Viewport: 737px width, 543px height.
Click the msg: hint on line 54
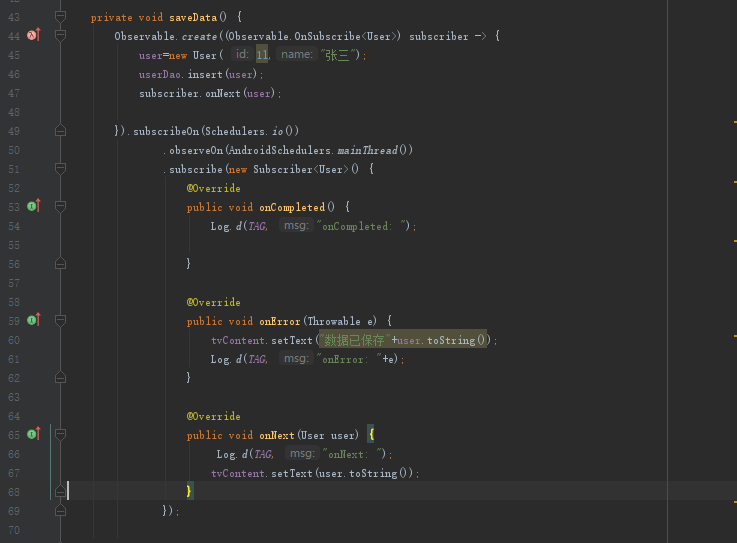pyautogui.click(x=296, y=225)
